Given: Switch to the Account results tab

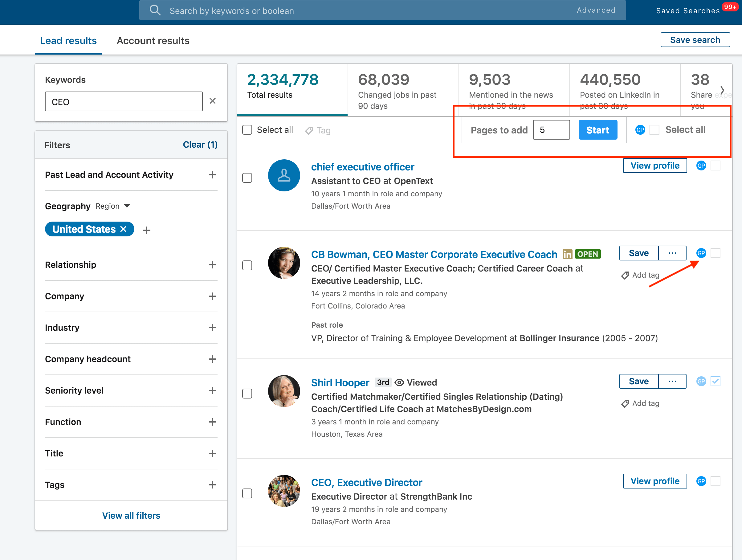Looking at the screenshot, I should (153, 40).
